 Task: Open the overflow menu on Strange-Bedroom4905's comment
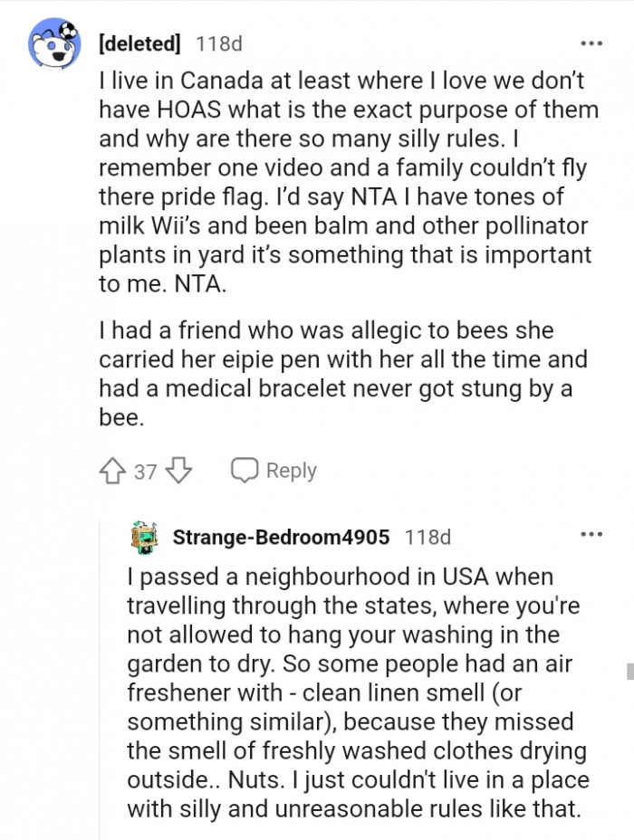[593, 535]
